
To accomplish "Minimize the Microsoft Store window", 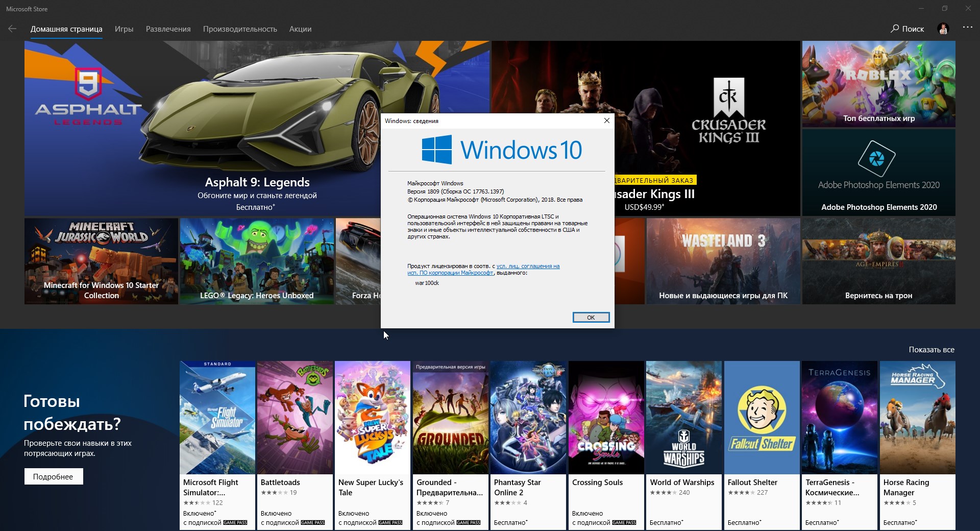I will tap(921, 9).
